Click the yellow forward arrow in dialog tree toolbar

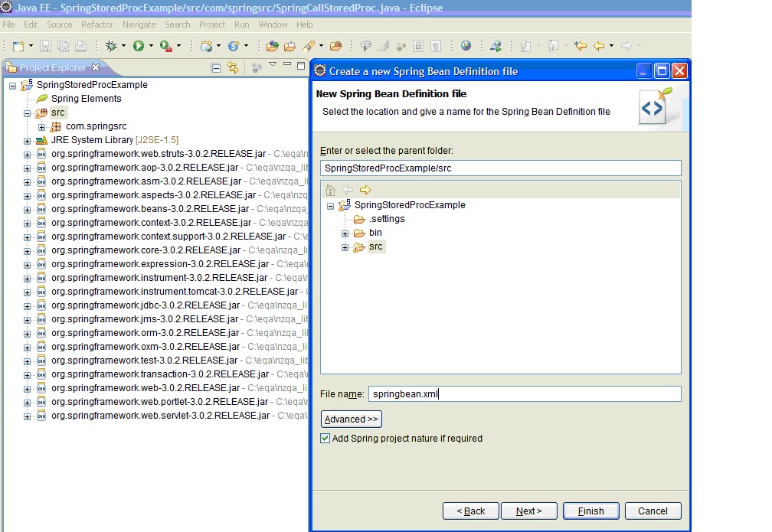[x=365, y=190]
